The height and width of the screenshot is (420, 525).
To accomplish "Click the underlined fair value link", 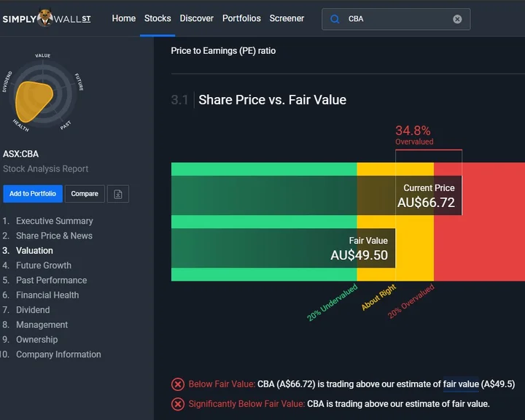I will point(461,384).
